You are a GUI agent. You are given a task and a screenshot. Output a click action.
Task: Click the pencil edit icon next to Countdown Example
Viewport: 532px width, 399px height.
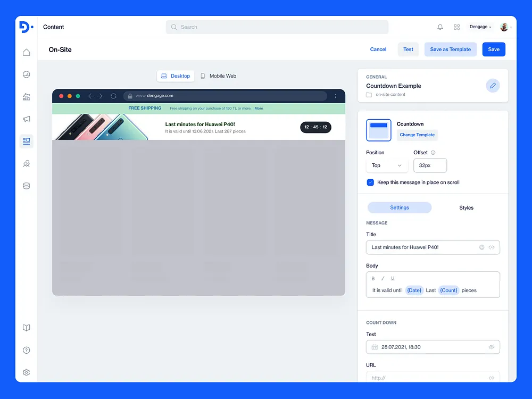[x=493, y=85]
